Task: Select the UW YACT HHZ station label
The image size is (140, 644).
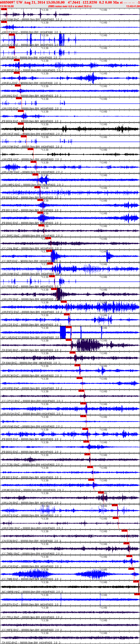Action: (32, 134)
